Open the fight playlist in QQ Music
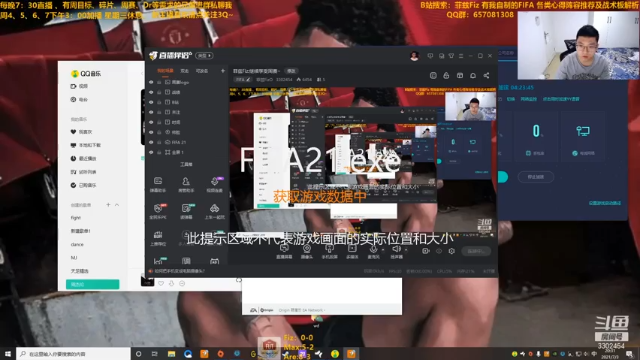The image size is (640, 360). coord(76,218)
